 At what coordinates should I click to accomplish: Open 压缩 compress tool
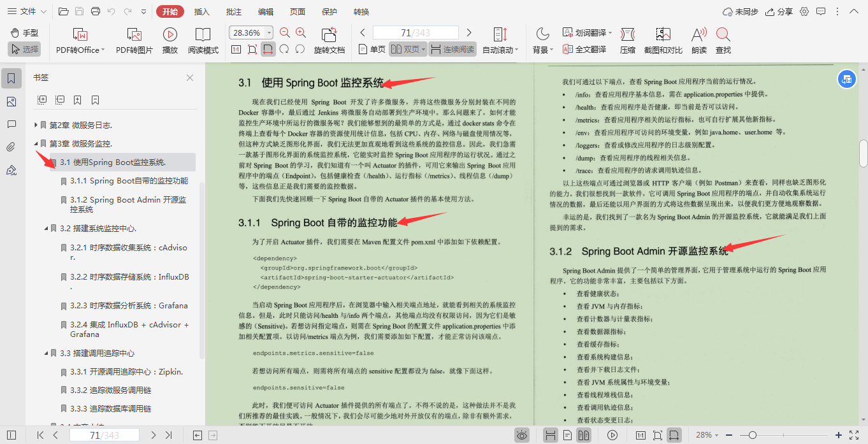tap(628, 41)
